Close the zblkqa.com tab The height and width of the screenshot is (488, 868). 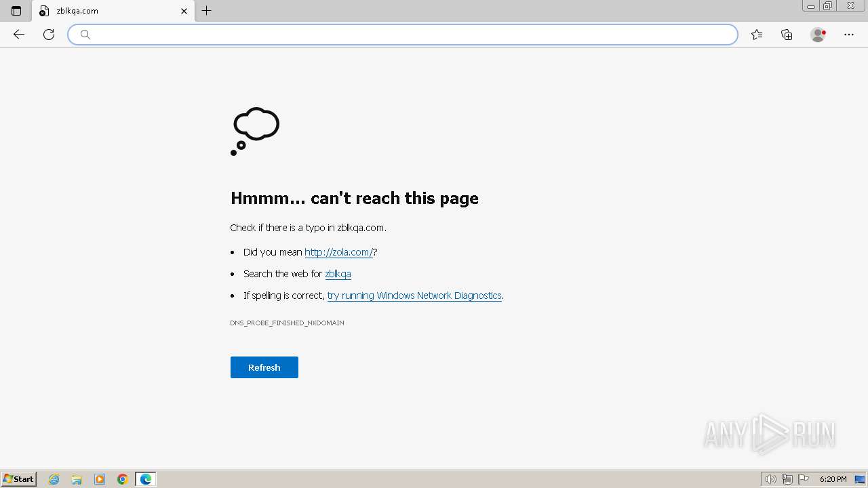click(x=184, y=11)
